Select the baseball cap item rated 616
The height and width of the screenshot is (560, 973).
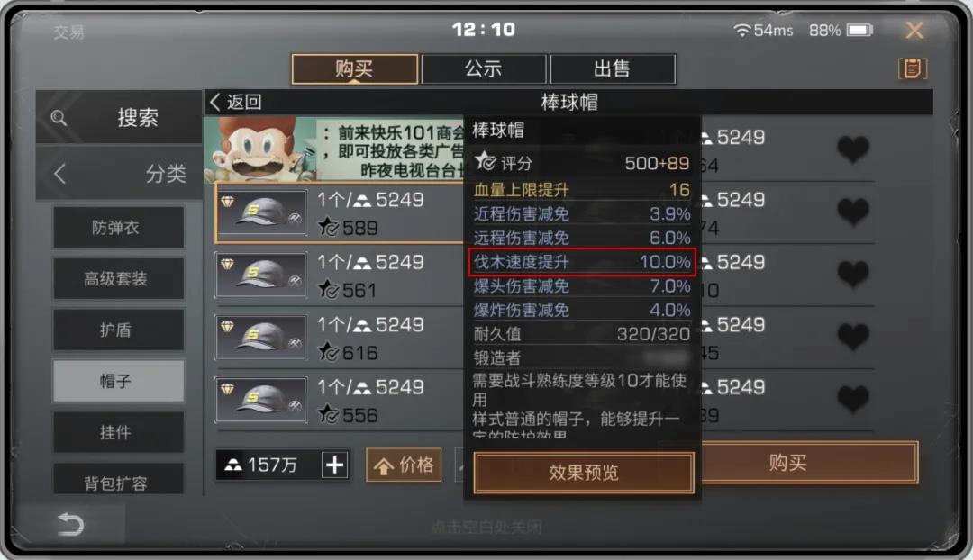point(262,338)
